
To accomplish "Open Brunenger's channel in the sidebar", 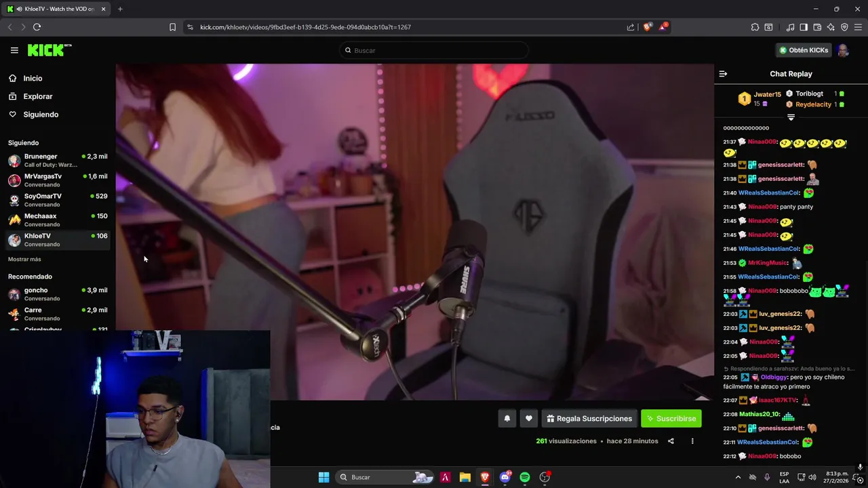I will (58, 160).
